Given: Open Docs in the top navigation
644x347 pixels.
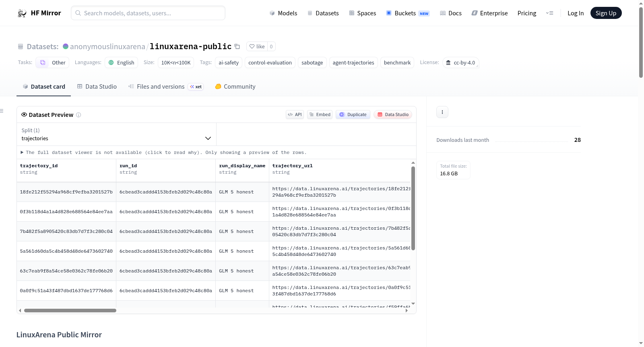Looking at the screenshot, I should [451, 13].
